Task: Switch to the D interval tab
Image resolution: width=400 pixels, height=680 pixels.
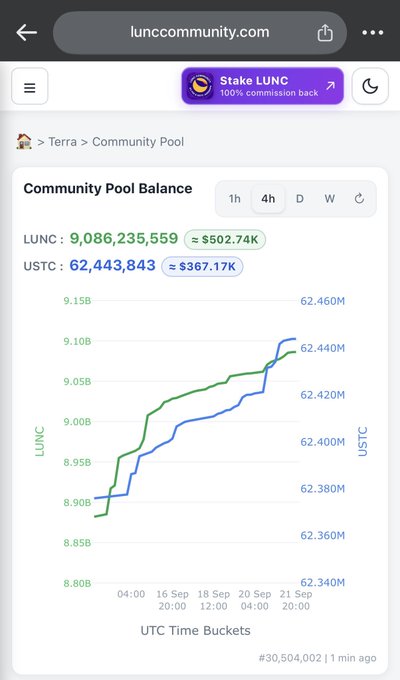Action: [300, 199]
